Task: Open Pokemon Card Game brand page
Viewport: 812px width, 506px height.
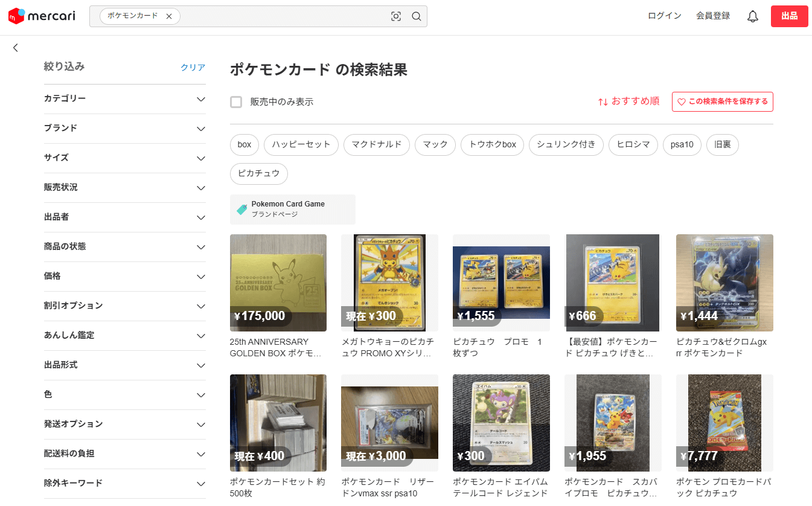Action: coord(292,209)
